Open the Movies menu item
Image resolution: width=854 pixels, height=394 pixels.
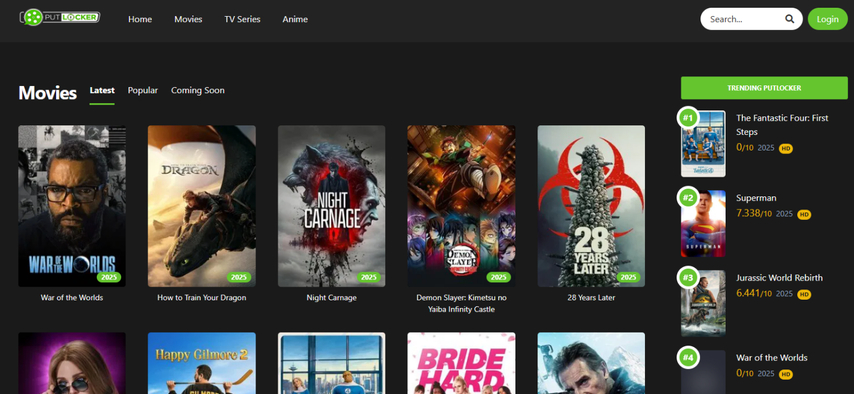[x=188, y=19]
